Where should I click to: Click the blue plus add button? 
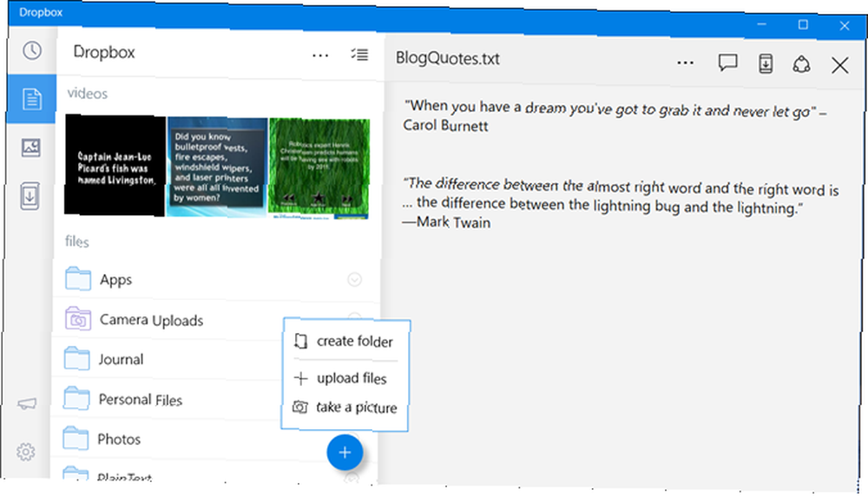pyautogui.click(x=345, y=453)
